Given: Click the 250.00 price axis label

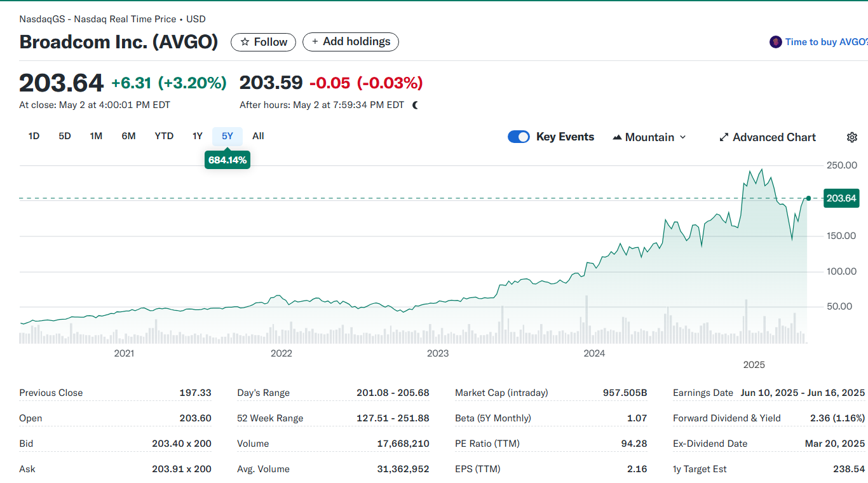Looking at the screenshot, I should tap(841, 165).
